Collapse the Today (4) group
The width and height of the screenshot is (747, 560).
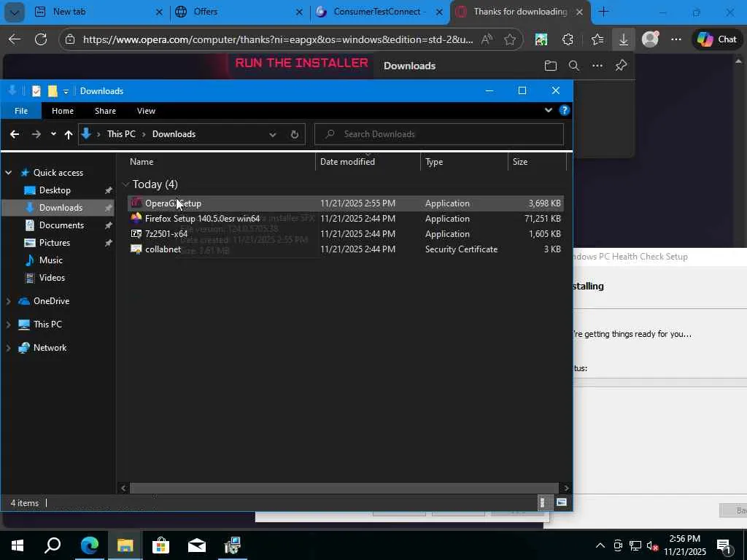(125, 184)
